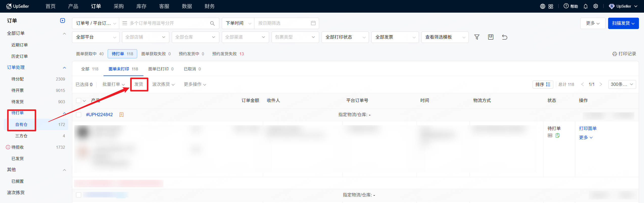Tick the select-all checkbox in table header
This screenshot has height=203, width=644.
(79, 100)
